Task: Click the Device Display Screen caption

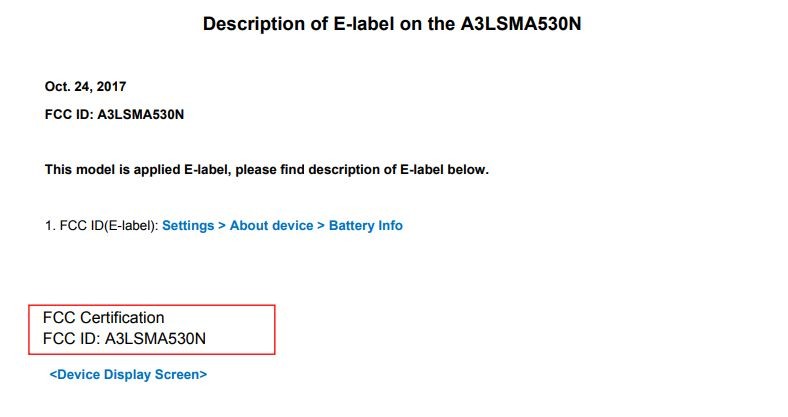Action: 128,374
